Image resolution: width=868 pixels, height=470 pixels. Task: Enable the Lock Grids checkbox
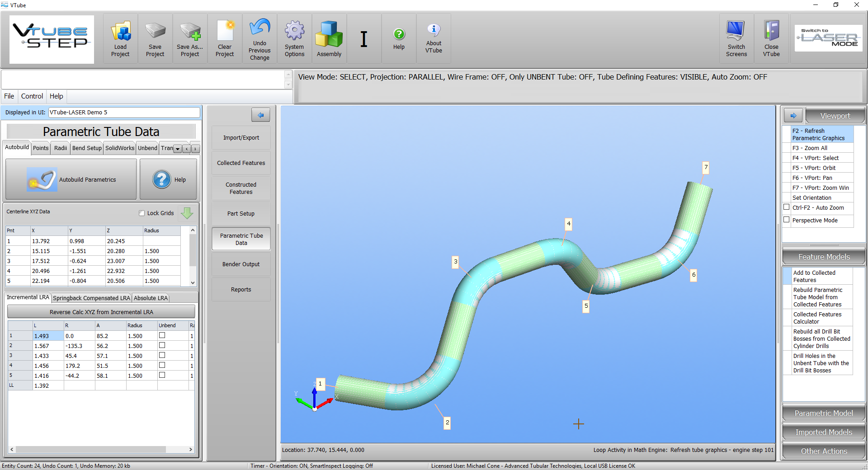142,213
